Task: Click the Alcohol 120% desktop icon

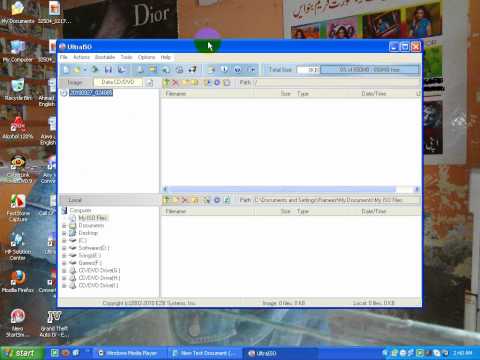Action: (18, 128)
